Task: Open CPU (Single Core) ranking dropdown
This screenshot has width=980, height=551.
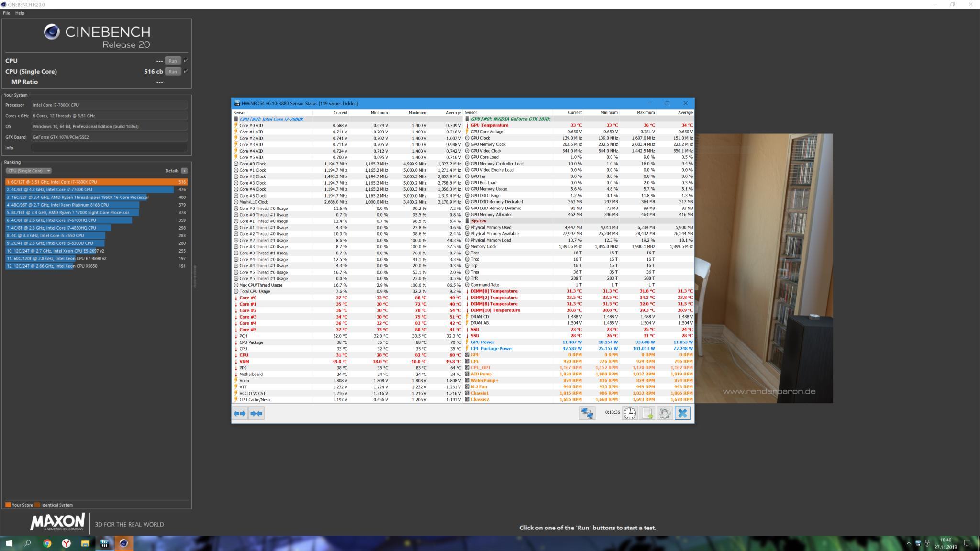Action: [x=28, y=171]
